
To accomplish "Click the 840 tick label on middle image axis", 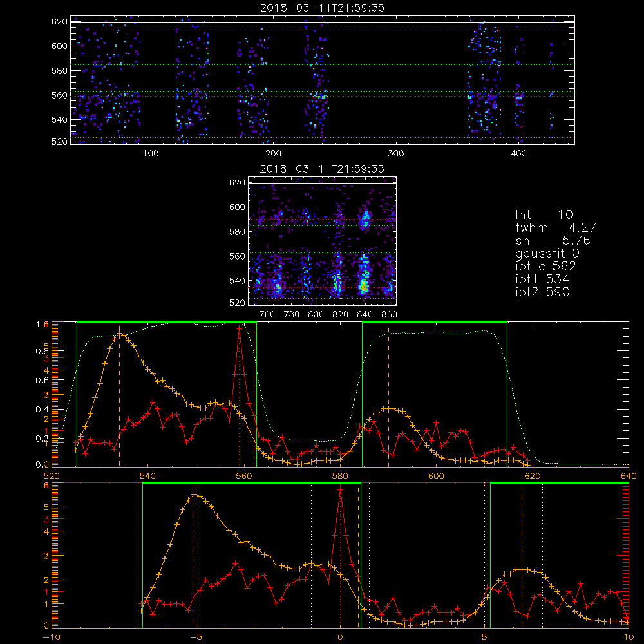I will tap(365, 315).
